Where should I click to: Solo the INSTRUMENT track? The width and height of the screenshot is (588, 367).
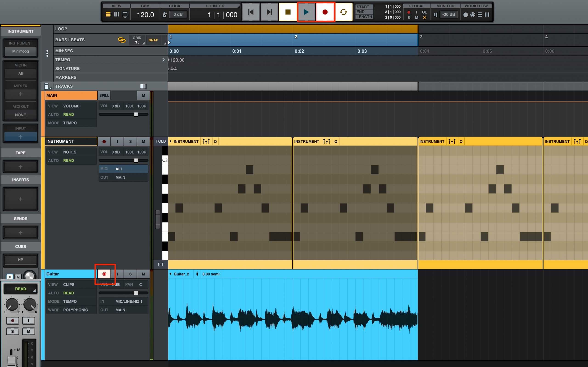click(130, 141)
